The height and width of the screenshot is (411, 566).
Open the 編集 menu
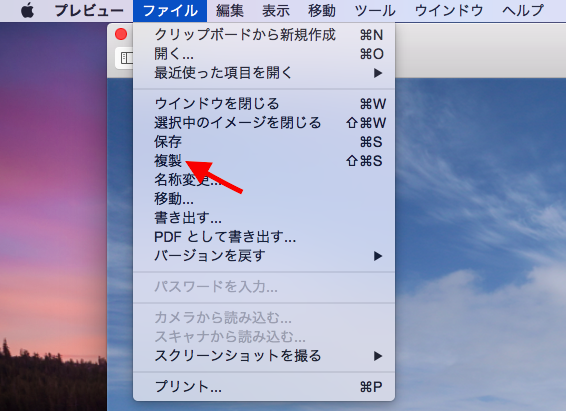tap(230, 10)
